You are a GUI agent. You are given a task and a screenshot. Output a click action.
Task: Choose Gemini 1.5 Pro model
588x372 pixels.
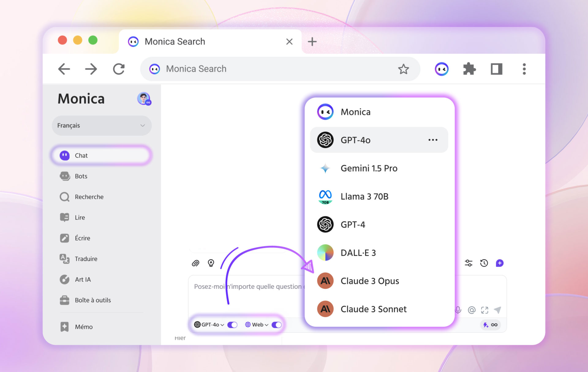(x=369, y=168)
